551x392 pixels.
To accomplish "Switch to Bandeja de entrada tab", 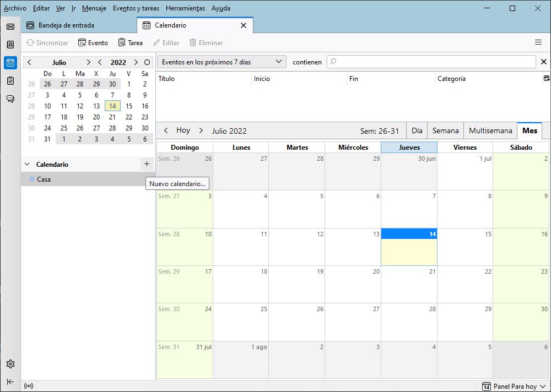I will (x=66, y=25).
